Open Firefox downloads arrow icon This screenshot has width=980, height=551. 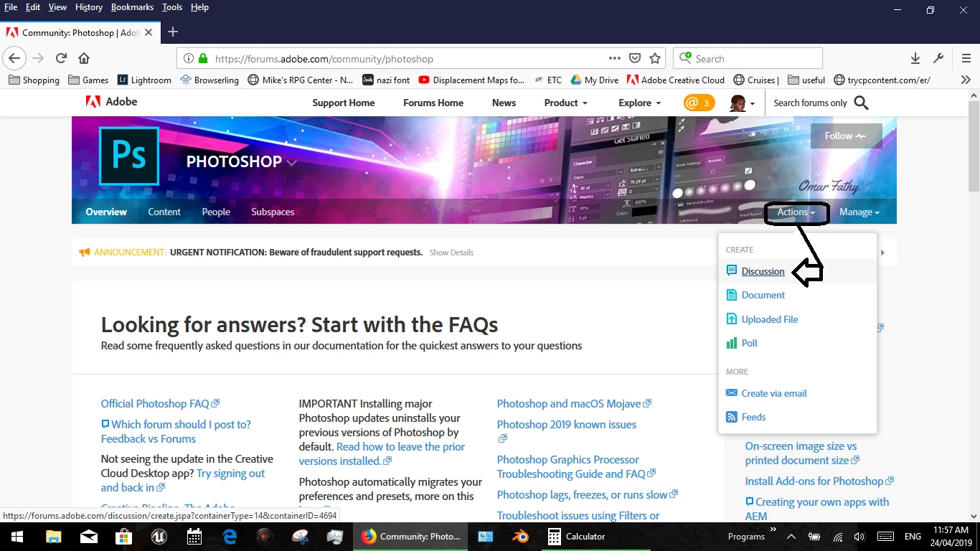915,58
